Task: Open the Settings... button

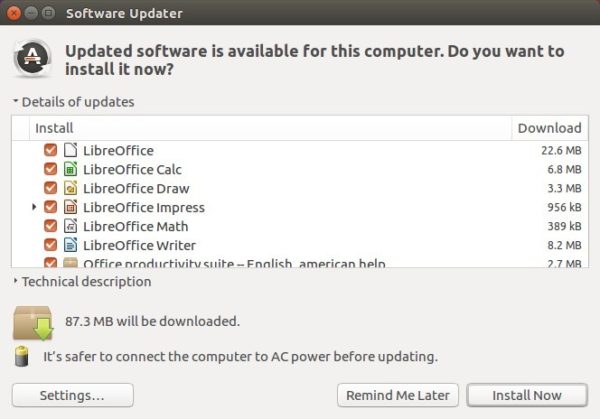Action: pos(73,395)
